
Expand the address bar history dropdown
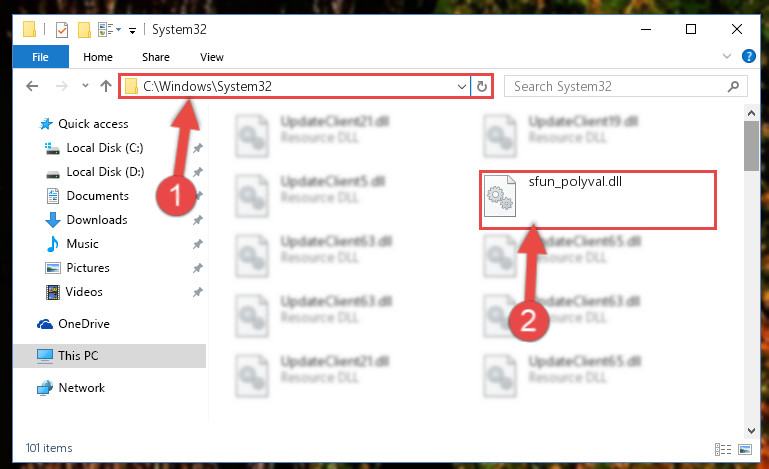pyautogui.click(x=461, y=86)
